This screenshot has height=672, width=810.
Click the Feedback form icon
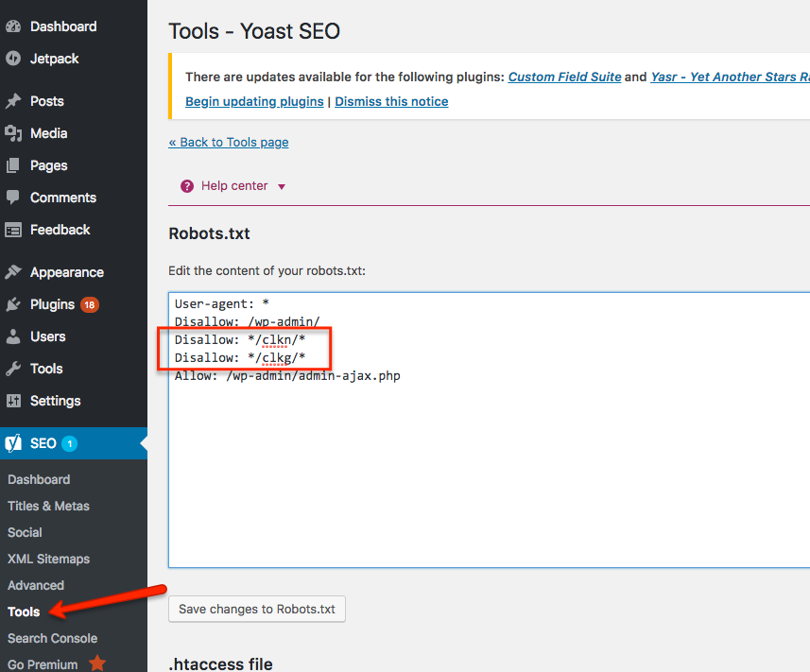13,230
